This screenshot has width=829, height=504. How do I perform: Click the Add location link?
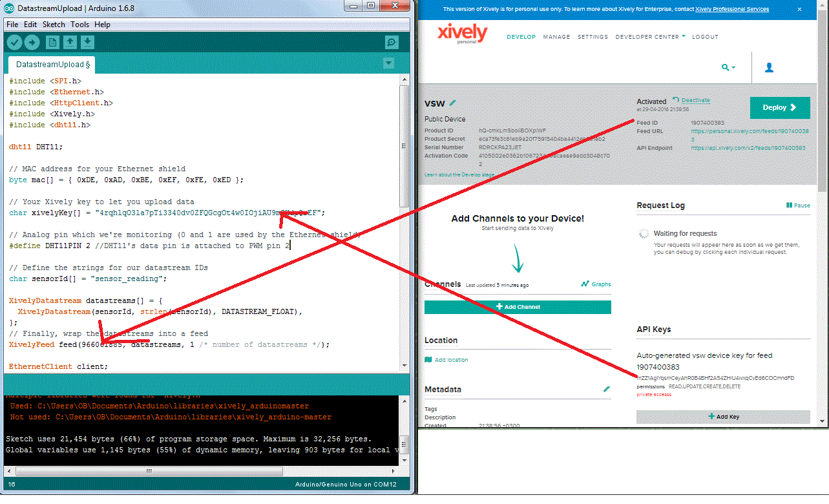(x=446, y=360)
